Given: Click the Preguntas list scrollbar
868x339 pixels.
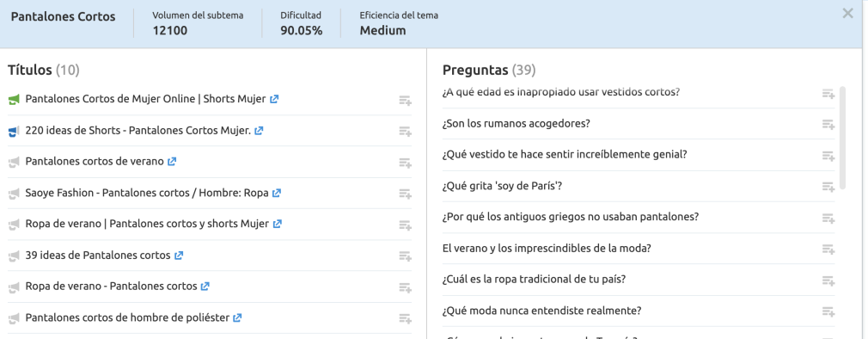Looking at the screenshot, I should coord(842,138).
